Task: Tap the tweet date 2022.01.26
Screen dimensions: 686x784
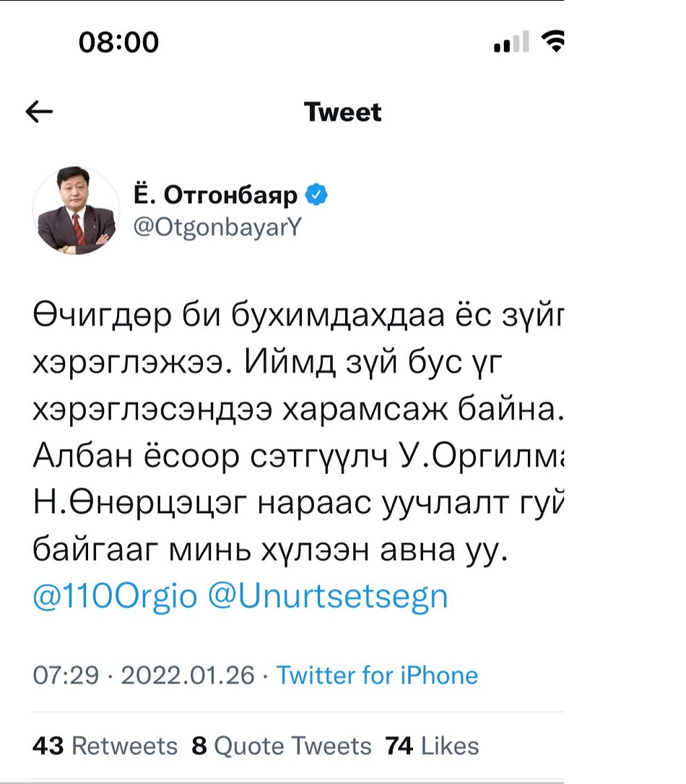Action: [188, 676]
